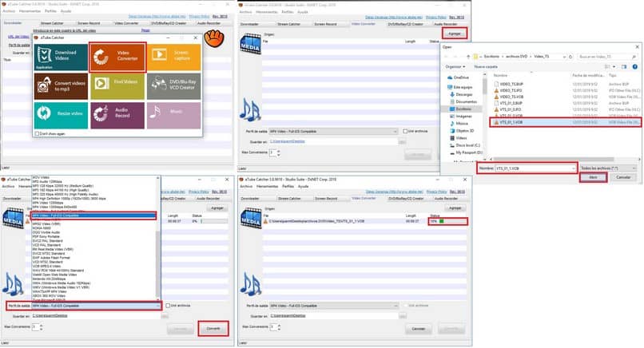Open the Download Videos tile
644x348 pixels.
[61, 57]
